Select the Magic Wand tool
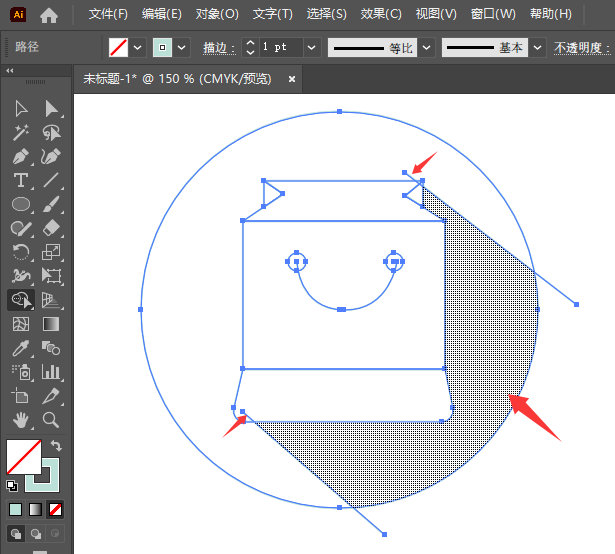Image resolution: width=615 pixels, height=554 pixels. (21, 133)
